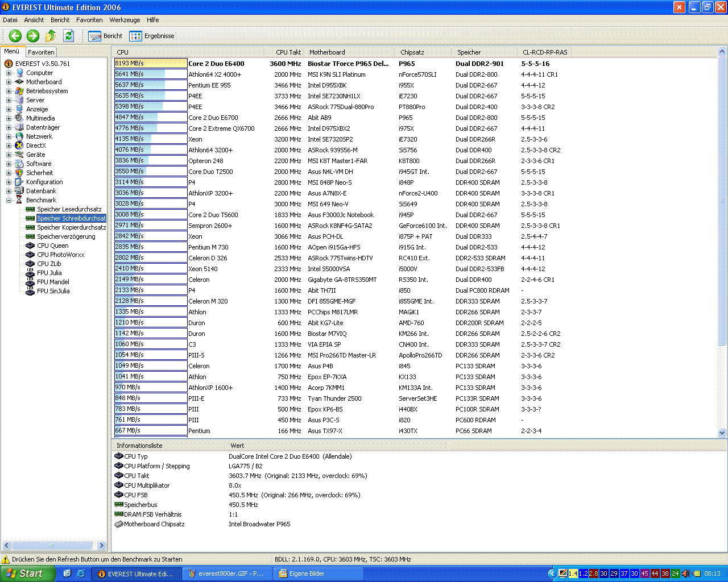
Task: Open the Windows Start button
Action: point(27,573)
